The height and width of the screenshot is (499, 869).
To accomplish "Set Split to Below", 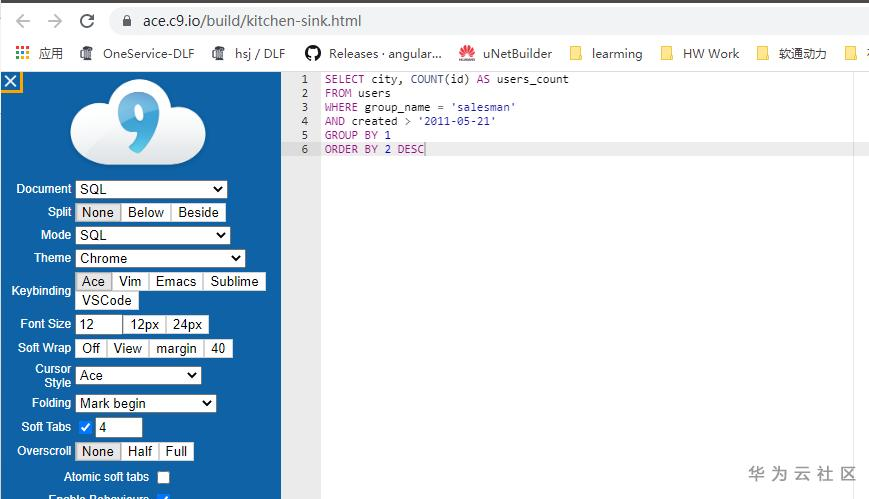I will click(146, 212).
